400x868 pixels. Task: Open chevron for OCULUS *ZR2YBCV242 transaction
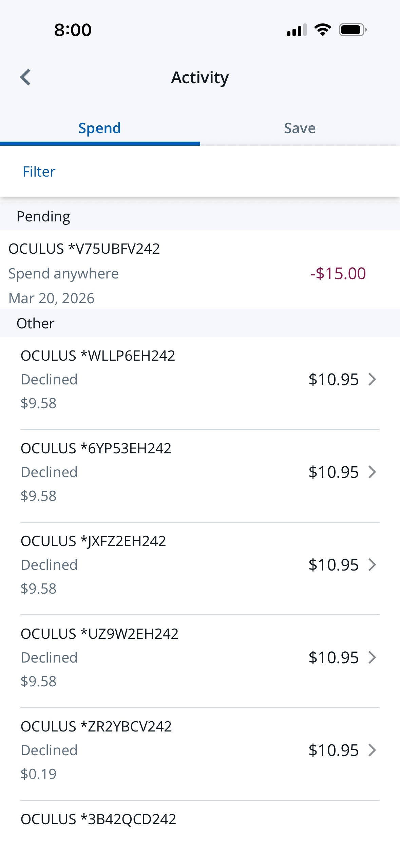(372, 750)
